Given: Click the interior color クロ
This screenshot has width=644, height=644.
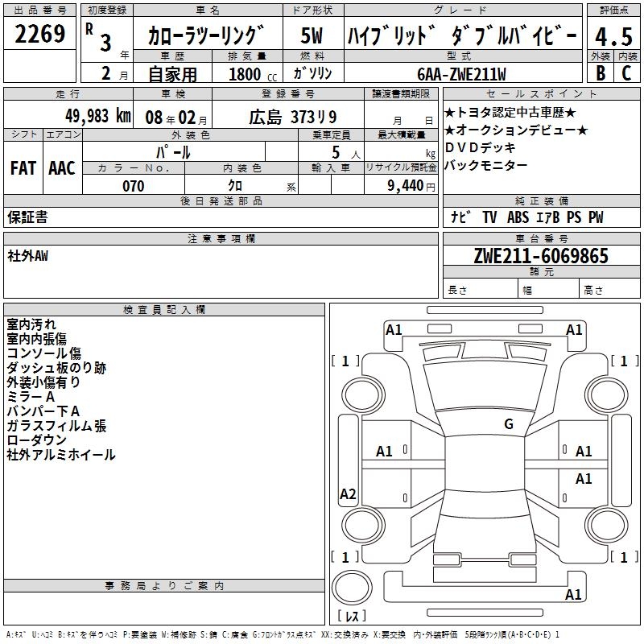Looking at the screenshot, I should (x=235, y=186).
